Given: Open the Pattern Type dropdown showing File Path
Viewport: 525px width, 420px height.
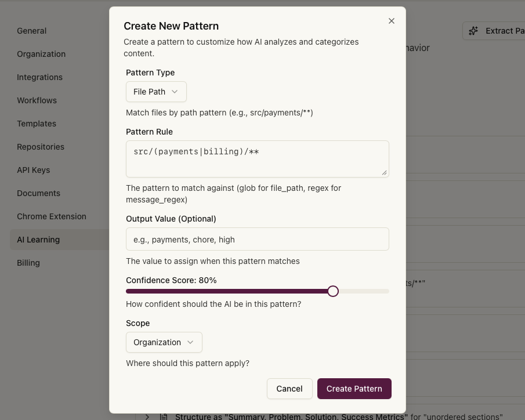Looking at the screenshot, I should 156,91.
